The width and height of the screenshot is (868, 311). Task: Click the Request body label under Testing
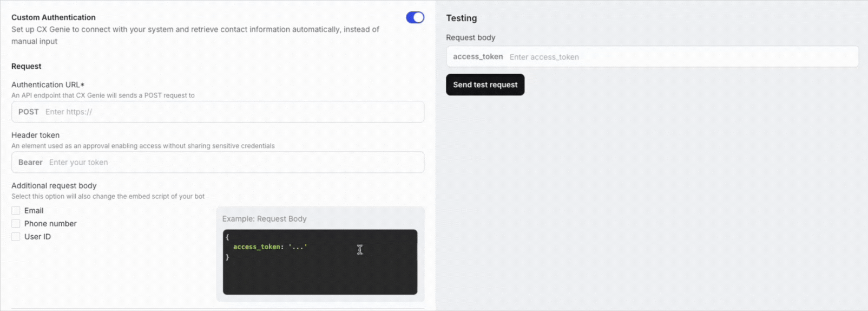tap(470, 37)
